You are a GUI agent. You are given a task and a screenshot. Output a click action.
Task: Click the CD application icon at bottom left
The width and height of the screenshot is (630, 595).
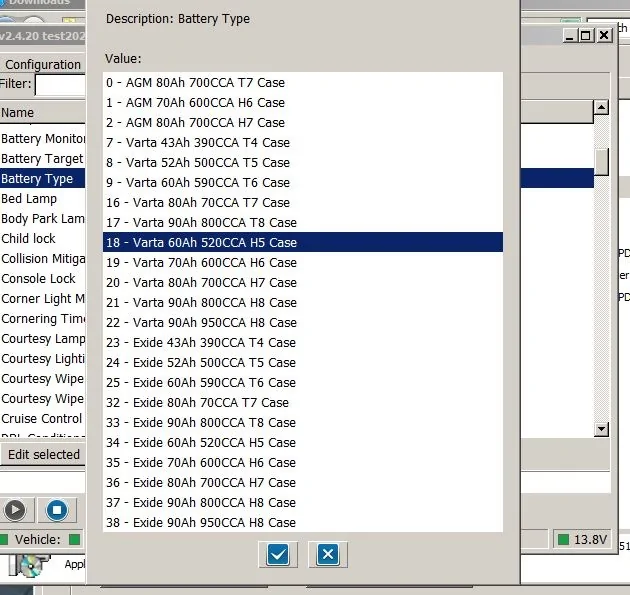(x=29, y=564)
